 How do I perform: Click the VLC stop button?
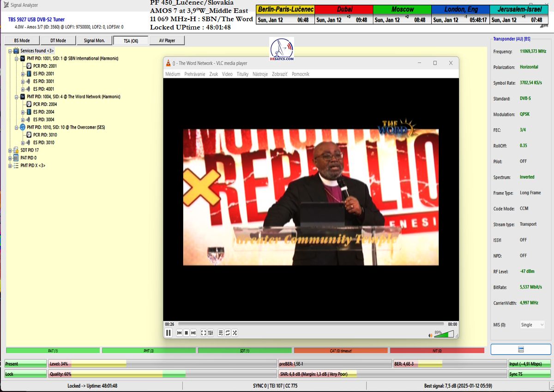[x=187, y=333]
